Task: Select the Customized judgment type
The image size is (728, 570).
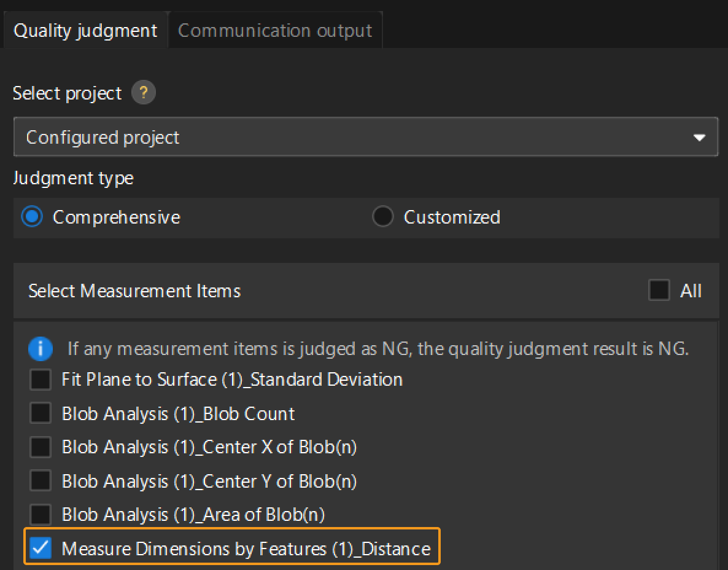Action: click(x=382, y=217)
